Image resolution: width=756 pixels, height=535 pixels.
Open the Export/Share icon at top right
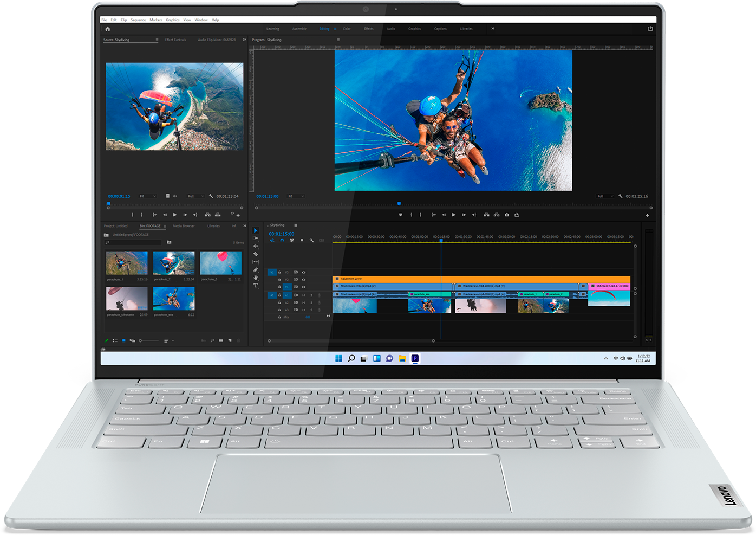650,28
